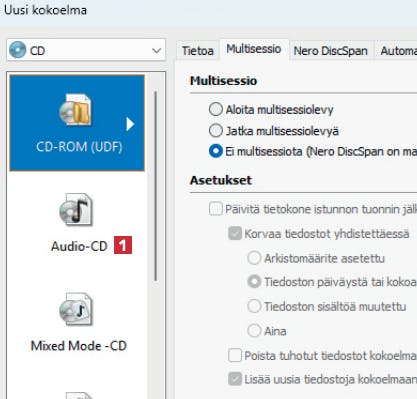Screen dimensions: 417x399
Task: Select the CD-ROM (UDF) compilation icon
Action: [x=75, y=110]
